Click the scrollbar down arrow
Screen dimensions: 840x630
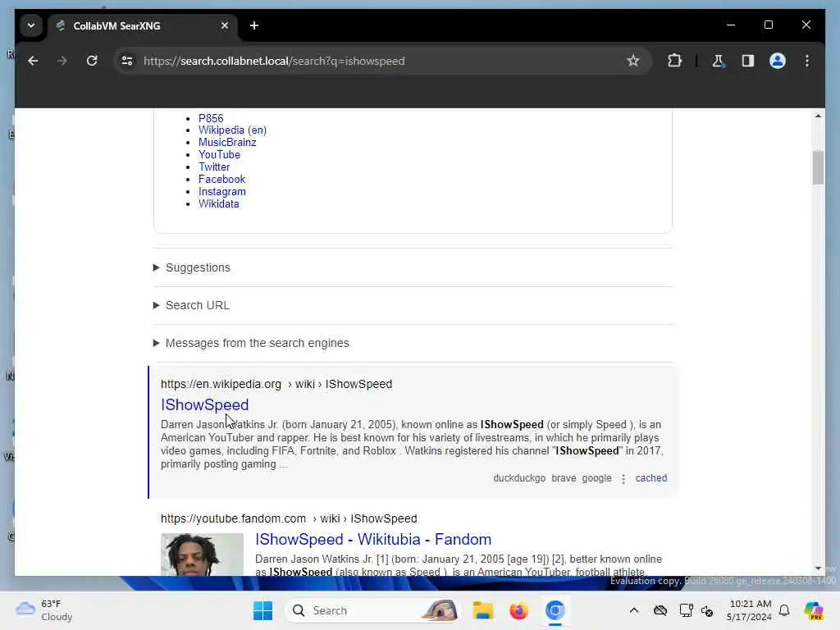[x=818, y=568]
